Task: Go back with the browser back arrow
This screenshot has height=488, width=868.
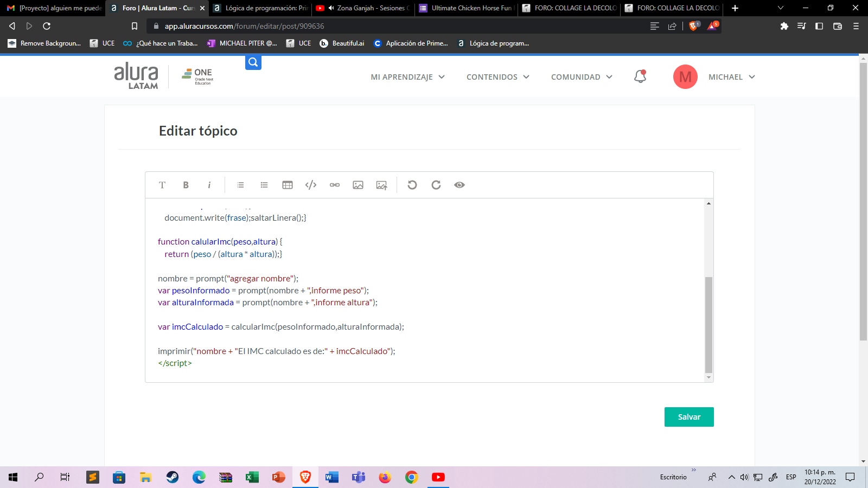Action: coord(12,26)
